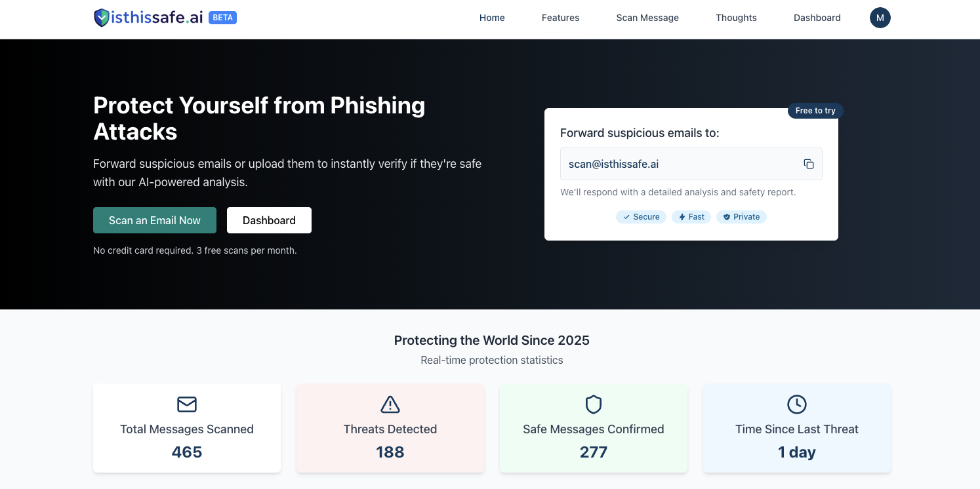Click the isthissafe.ai logo text
This screenshot has height=489, width=980.
tap(157, 18)
